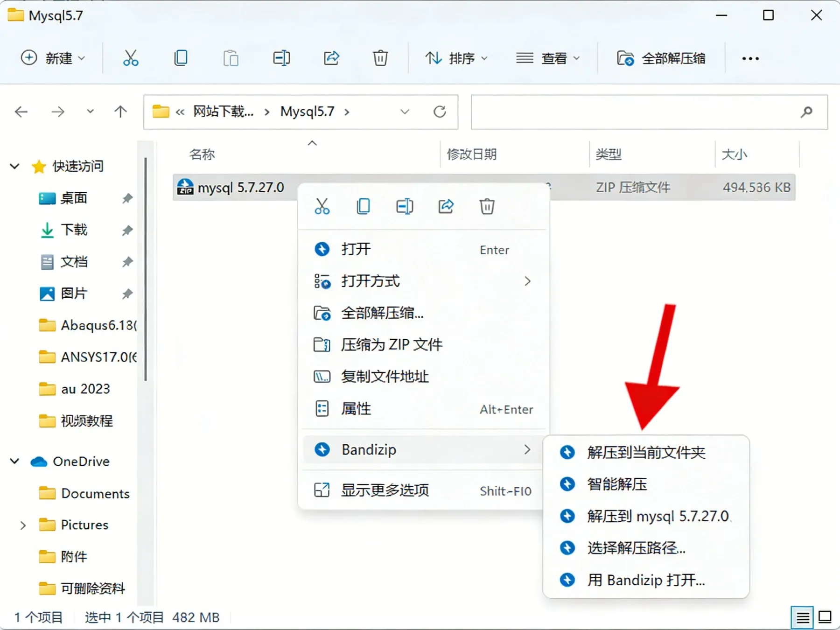Go up one folder level with the up arrow

click(120, 112)
